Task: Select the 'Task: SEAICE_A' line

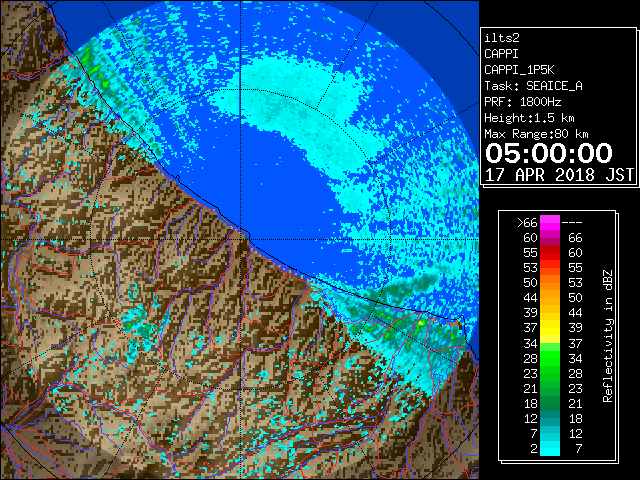Action: click(x=533, y=86)
